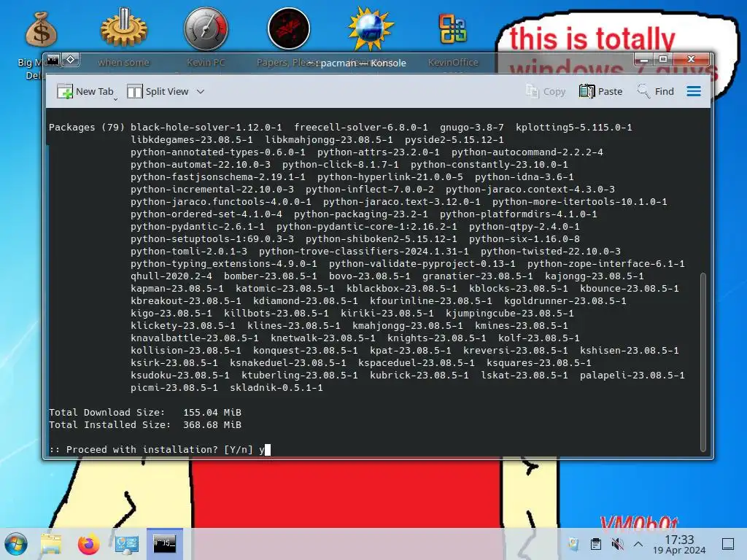
Task: Open system settings taskbar icon
Action: (126, 544)
